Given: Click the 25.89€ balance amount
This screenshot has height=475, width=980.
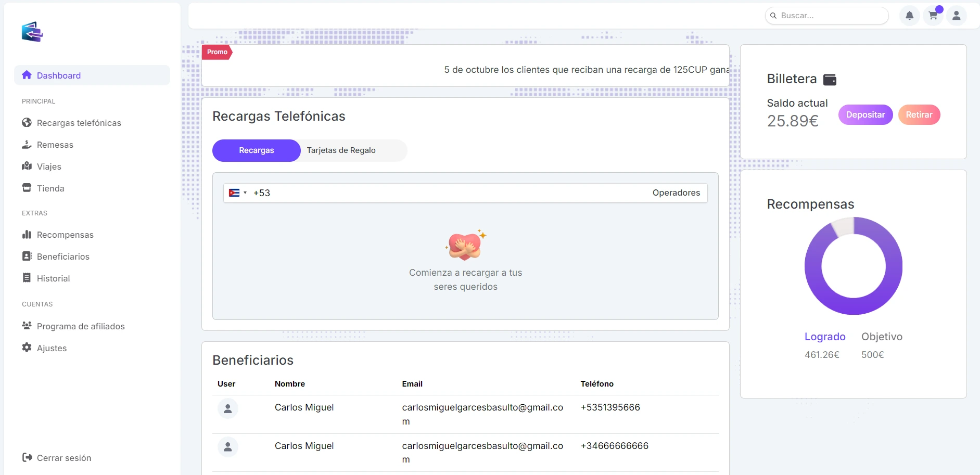Looking at the screenshot, I should 793,121.
